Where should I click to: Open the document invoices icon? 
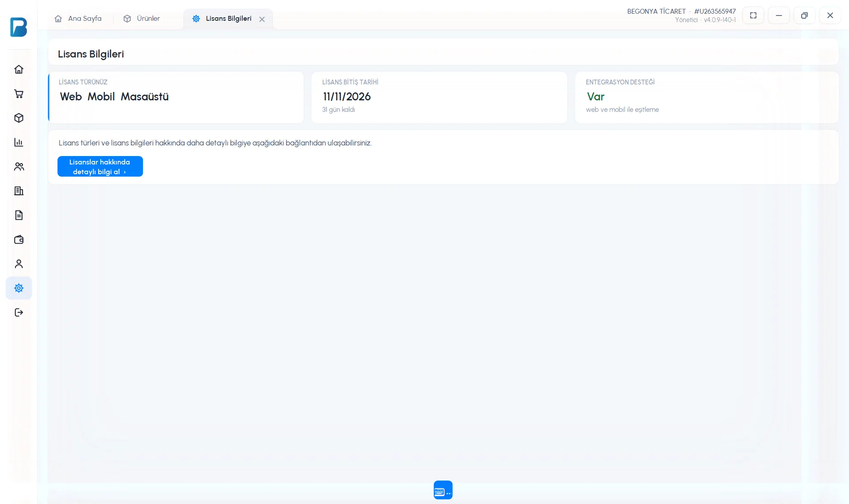(x=19, y=215)
